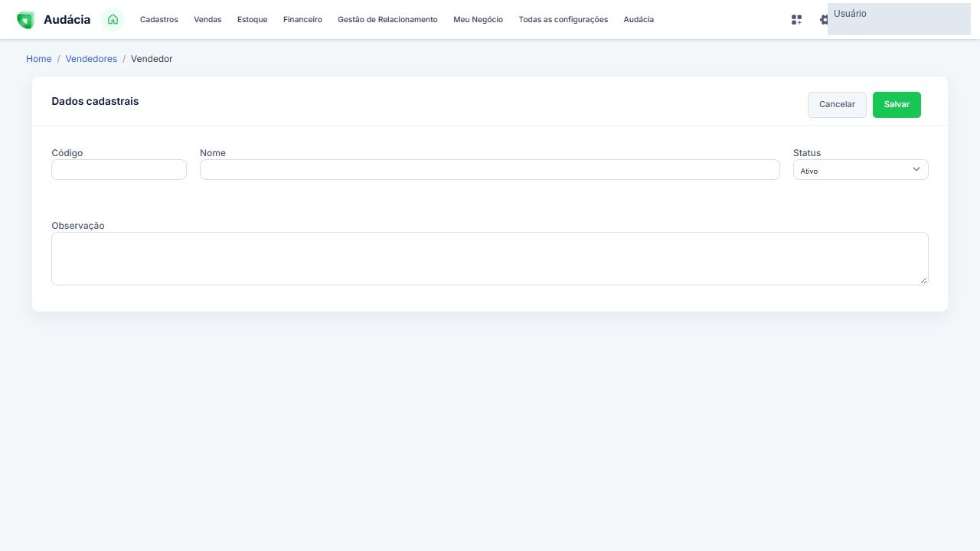Open the apps grid plus icon
The image size is (980, 551).
796,20
